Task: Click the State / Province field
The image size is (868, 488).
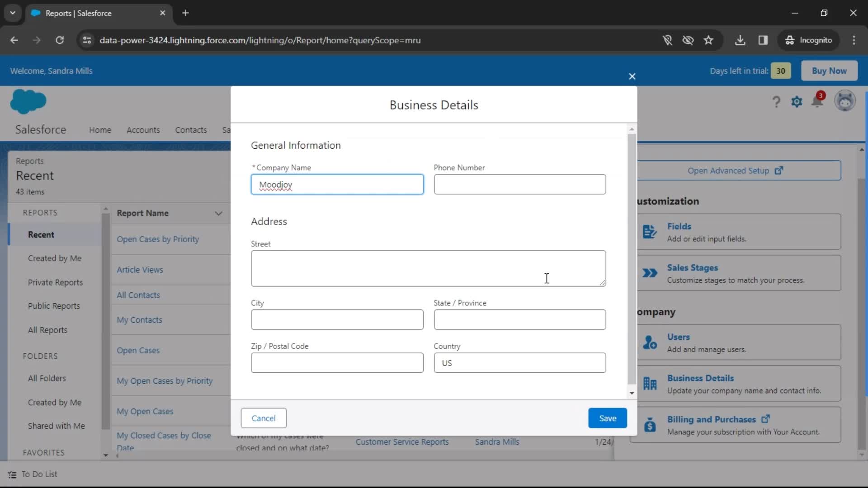Action: [x=520, y=319]
